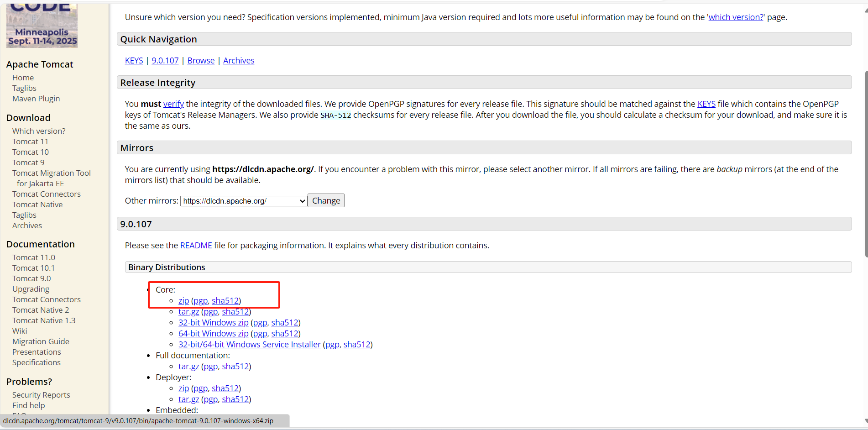Screen dimensions: 868x430
Task: Download the Deployer tar.gz
Action: pos(189,399)
